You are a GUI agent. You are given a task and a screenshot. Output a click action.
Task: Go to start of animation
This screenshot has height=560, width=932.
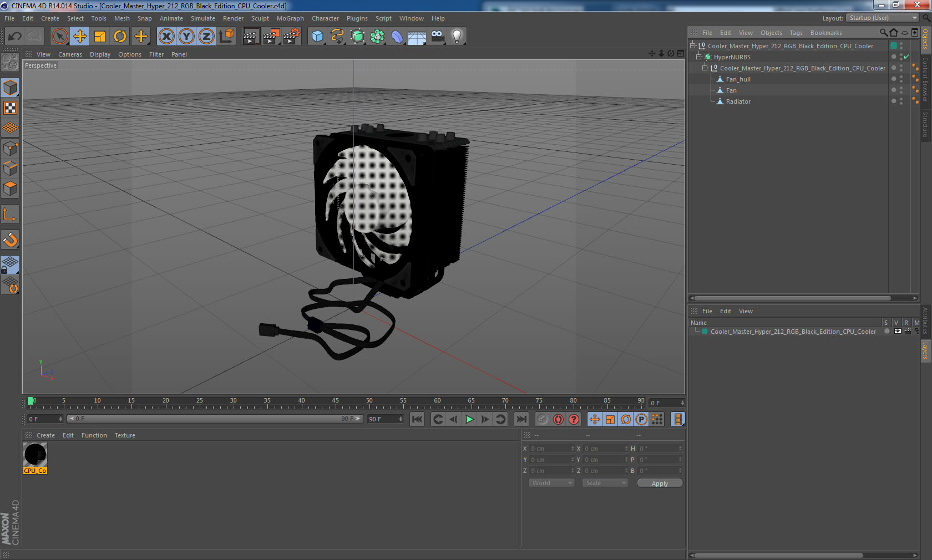pyautogui.click(x=417, y=419)
